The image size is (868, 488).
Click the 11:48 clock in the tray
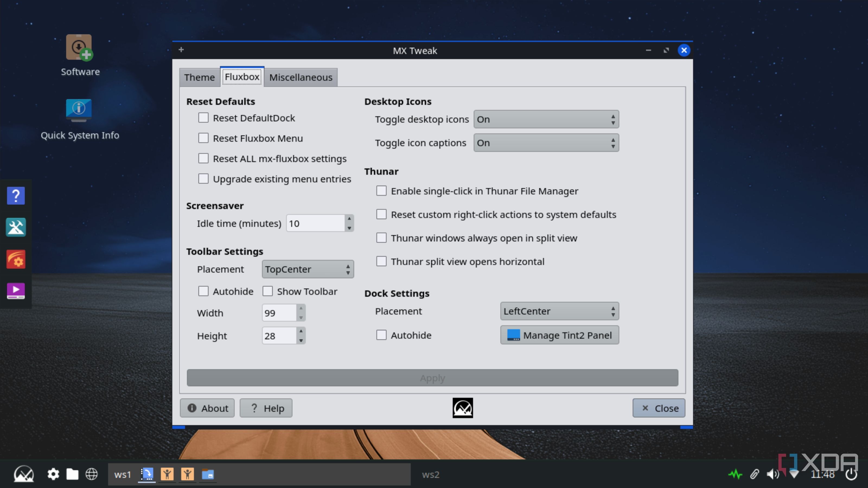pyautogui.click(x=822, y=474)
